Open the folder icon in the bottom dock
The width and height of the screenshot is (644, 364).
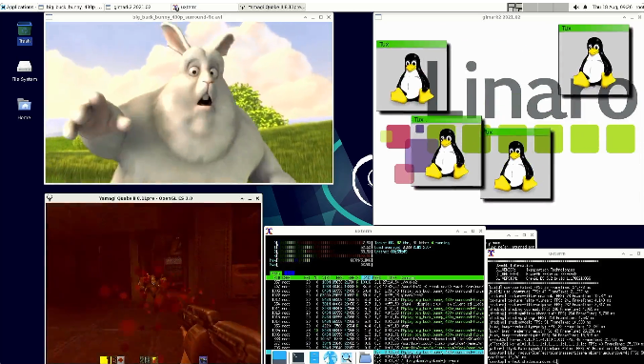pyautogui.click(x=365, y=357)
